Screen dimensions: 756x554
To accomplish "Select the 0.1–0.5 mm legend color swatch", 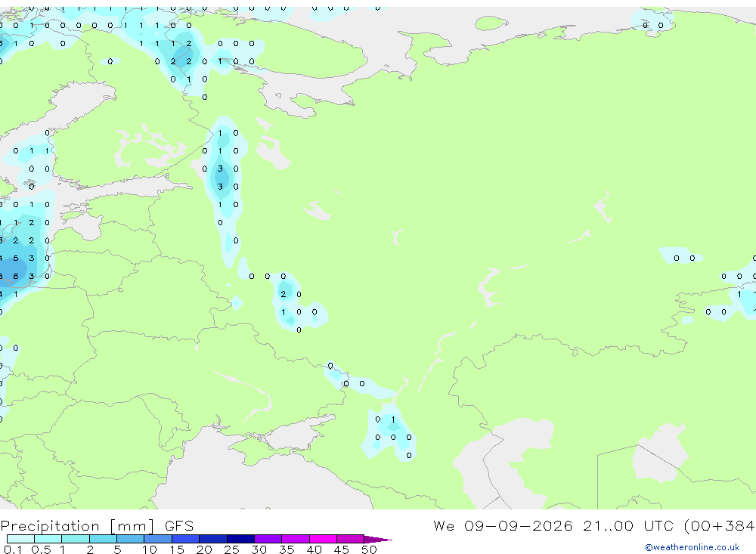I will pos(20,539).
